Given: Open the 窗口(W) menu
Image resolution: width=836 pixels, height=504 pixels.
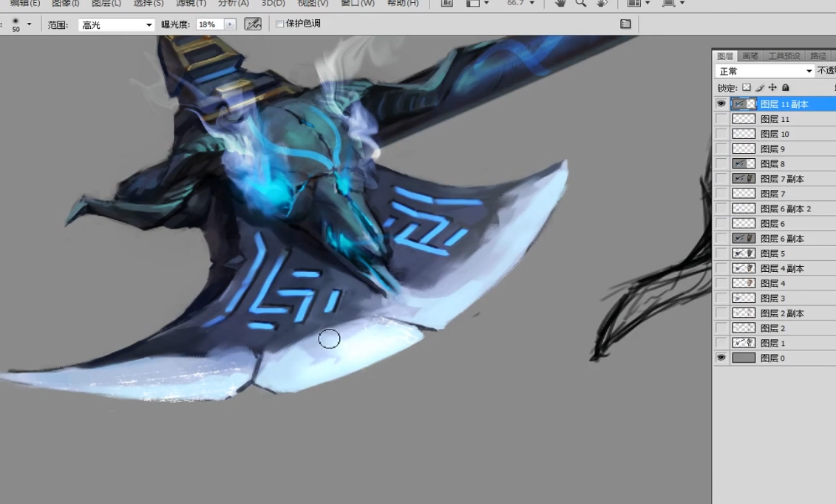Looking at the screenshot, I should 358,3.
